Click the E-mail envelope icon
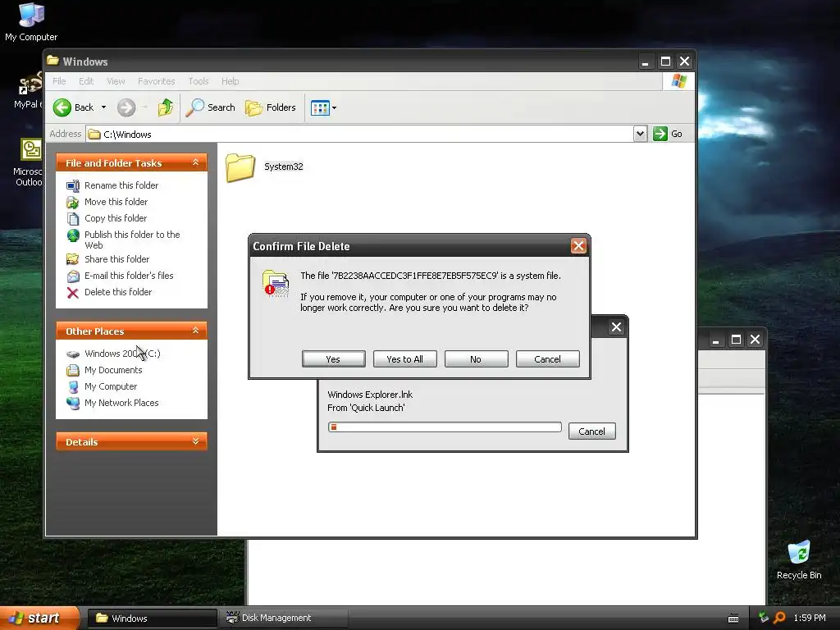The width and height of the screenshot is (840, 630). pyautogui.click(x=73, y=276)
